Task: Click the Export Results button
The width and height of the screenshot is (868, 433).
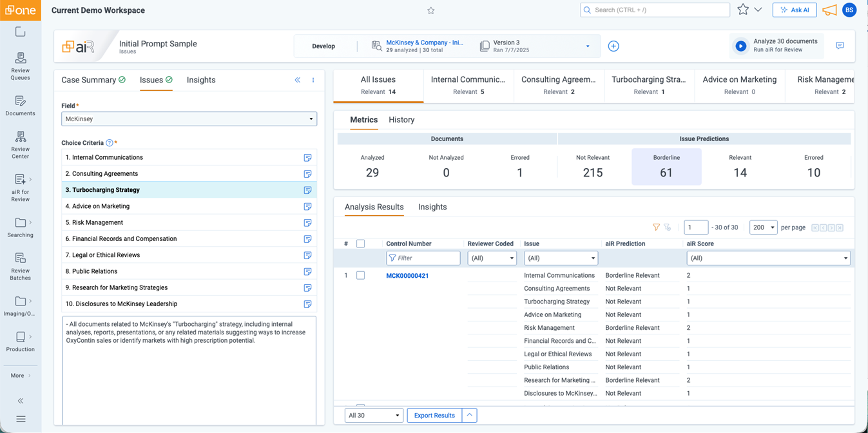Action: coord(434,416)
